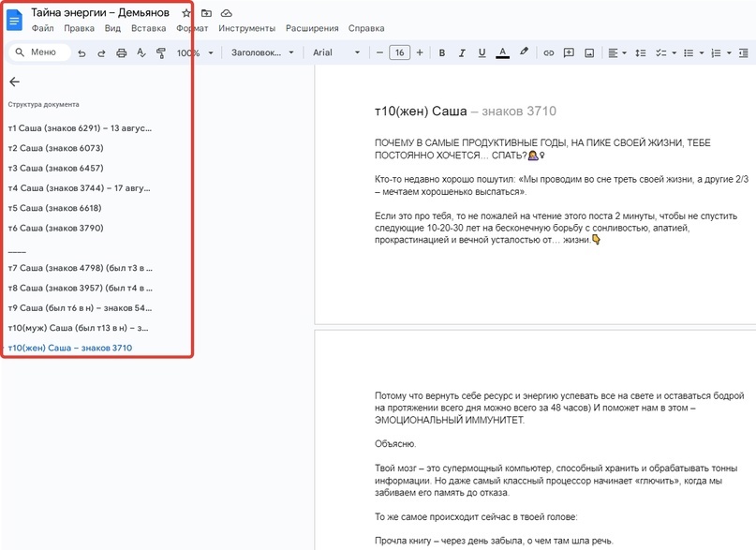Close document outline with back arrow
The width and height of the screenshot is (756, 550).
tap(14, 82)
